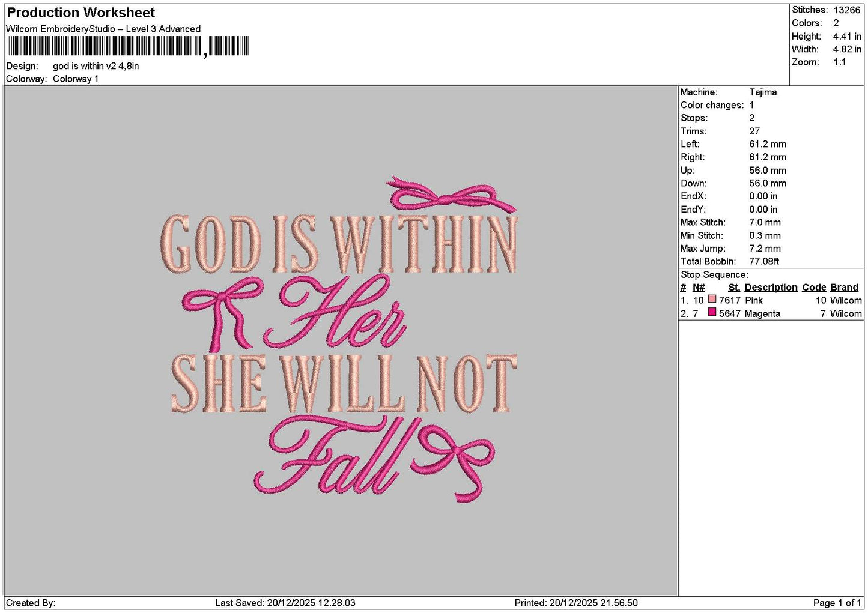This screenshot has width=868, height=613.
Task: Click the stitch count 7617 for Pink
Action: [x=730, y=300]
